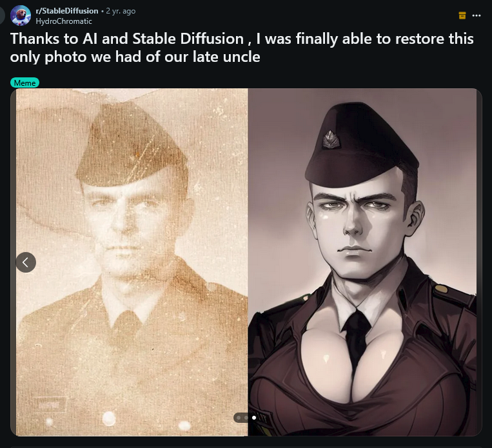Screen dimensions: 492x448
Task: Click the cap badge on restored portrait
Action: pyautogui.click(x=331, y=140)
